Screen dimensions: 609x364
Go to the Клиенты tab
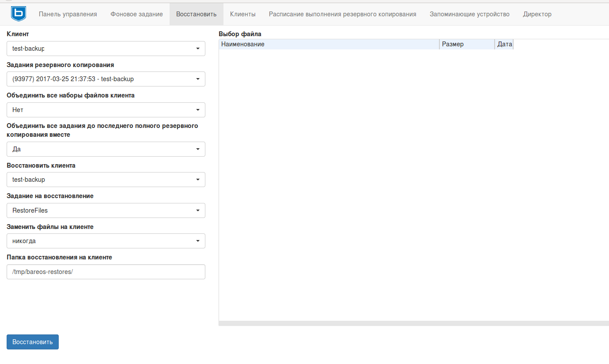(x=242, y=14)
